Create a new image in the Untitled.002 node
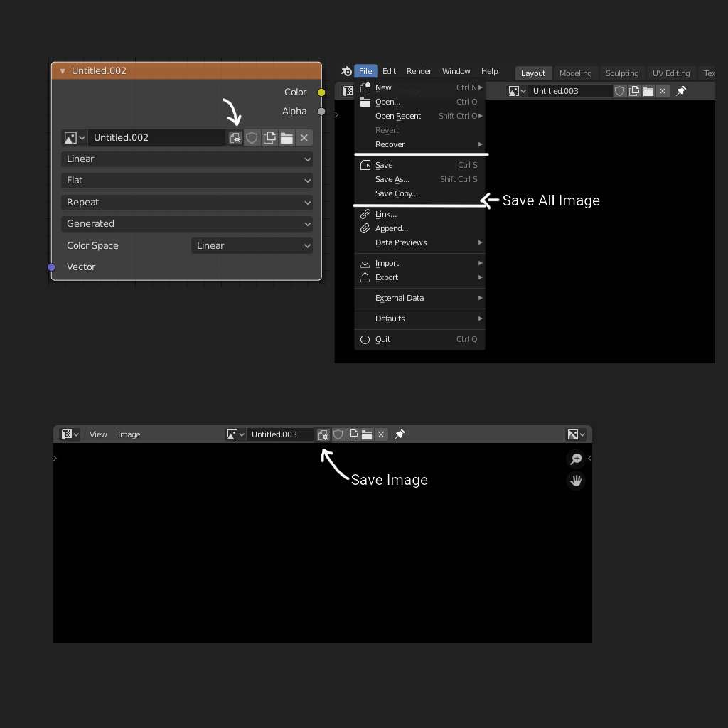The height and width of the screenshot is (728, 728). point(269,138)
